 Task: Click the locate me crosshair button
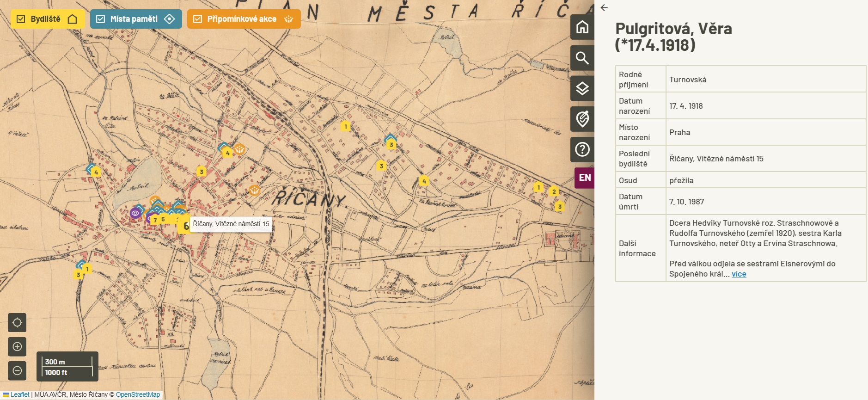coord(17,323)
